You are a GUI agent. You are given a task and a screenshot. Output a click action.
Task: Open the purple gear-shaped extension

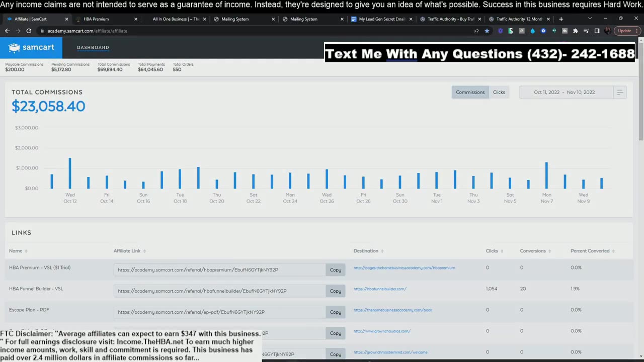pos(500,31)
